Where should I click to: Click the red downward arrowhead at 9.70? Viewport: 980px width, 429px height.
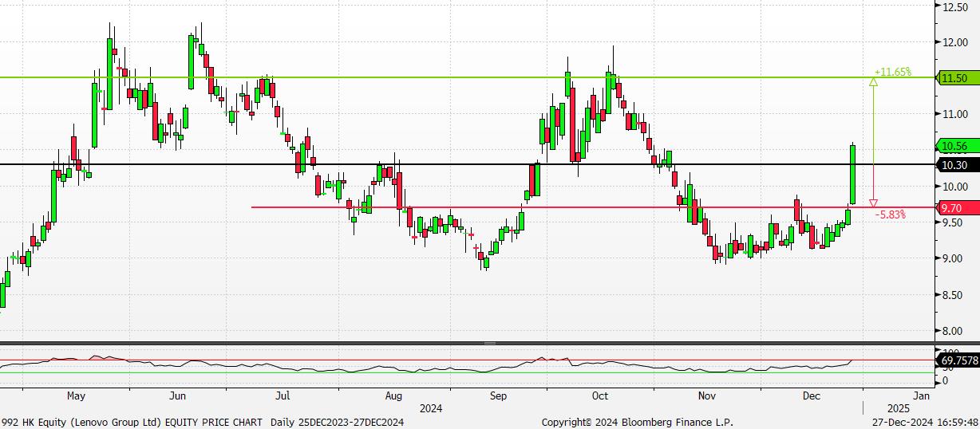[874, 203]
